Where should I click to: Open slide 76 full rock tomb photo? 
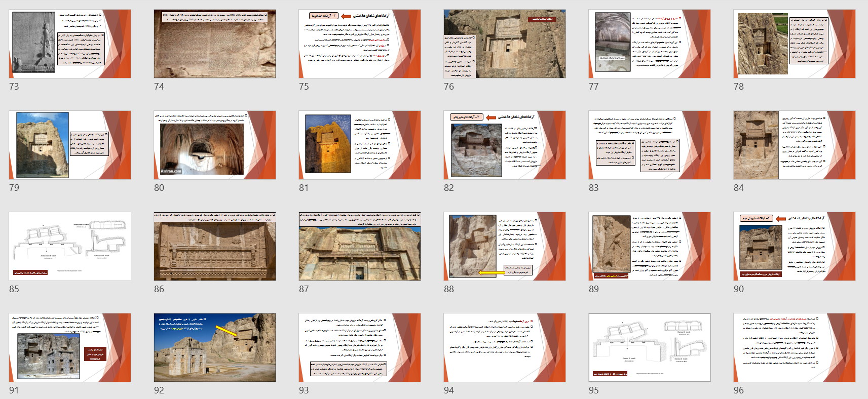(x=505, y=44)
